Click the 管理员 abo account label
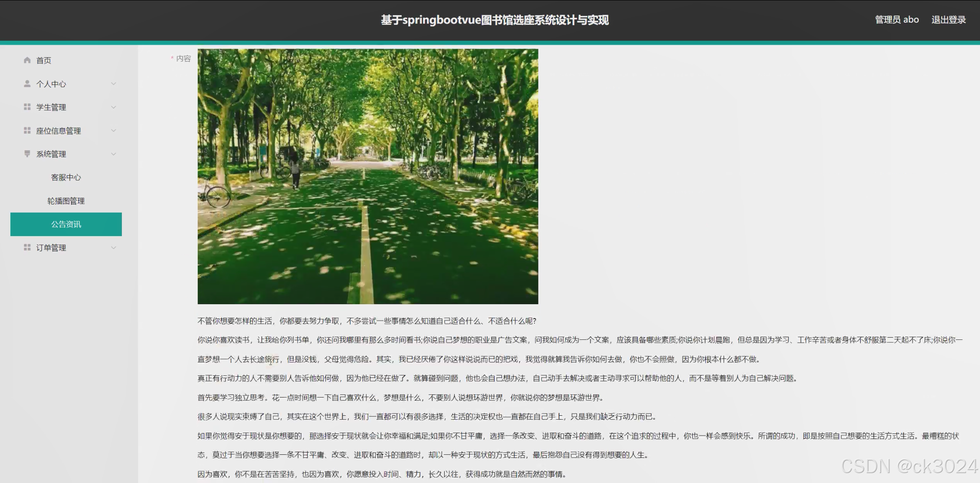 coord(897,20)
